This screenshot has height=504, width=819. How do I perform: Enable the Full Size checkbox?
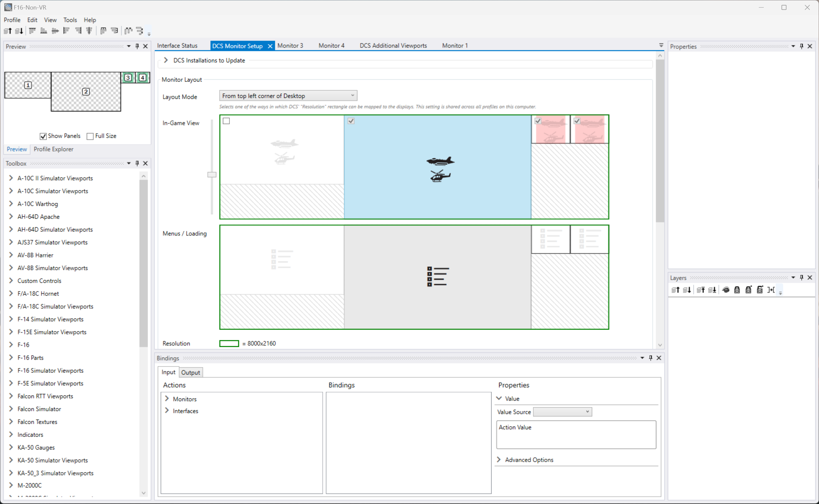pos(90,136)
